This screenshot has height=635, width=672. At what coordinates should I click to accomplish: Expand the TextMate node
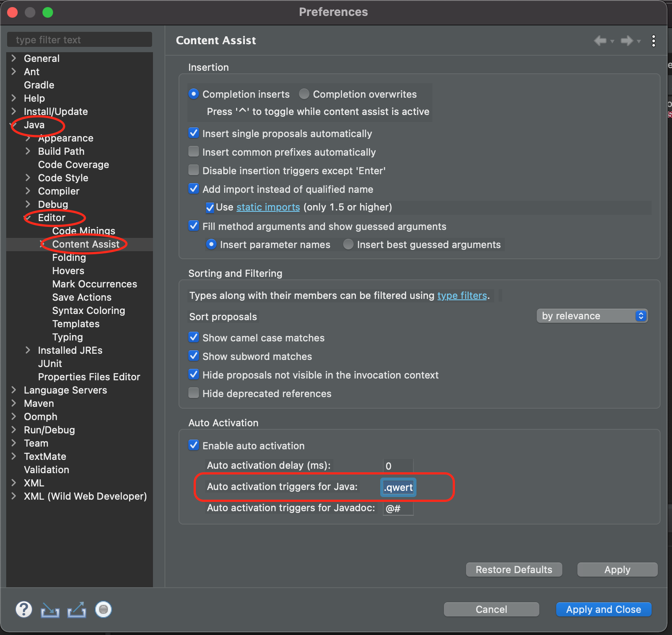pos(14,456)
